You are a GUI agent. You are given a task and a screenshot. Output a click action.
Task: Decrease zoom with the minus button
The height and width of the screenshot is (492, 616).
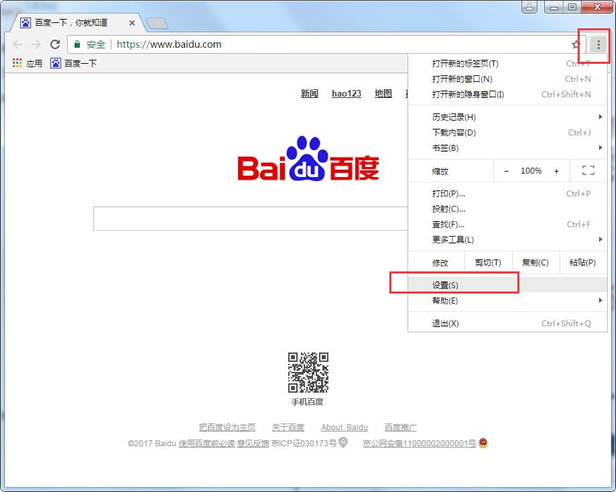[x=506, y=171]
